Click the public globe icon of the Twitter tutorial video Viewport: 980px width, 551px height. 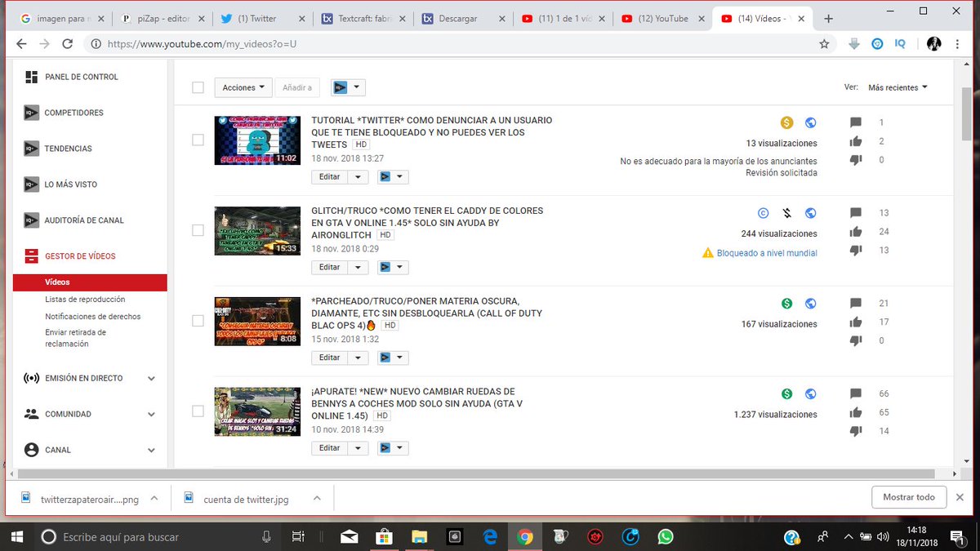click(x=810, y=122)
